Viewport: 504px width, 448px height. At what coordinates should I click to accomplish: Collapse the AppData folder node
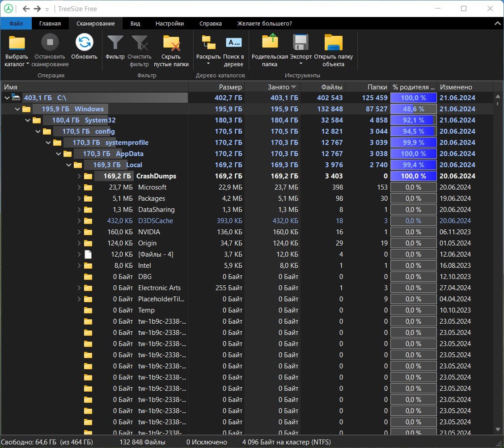pos(59,154)
